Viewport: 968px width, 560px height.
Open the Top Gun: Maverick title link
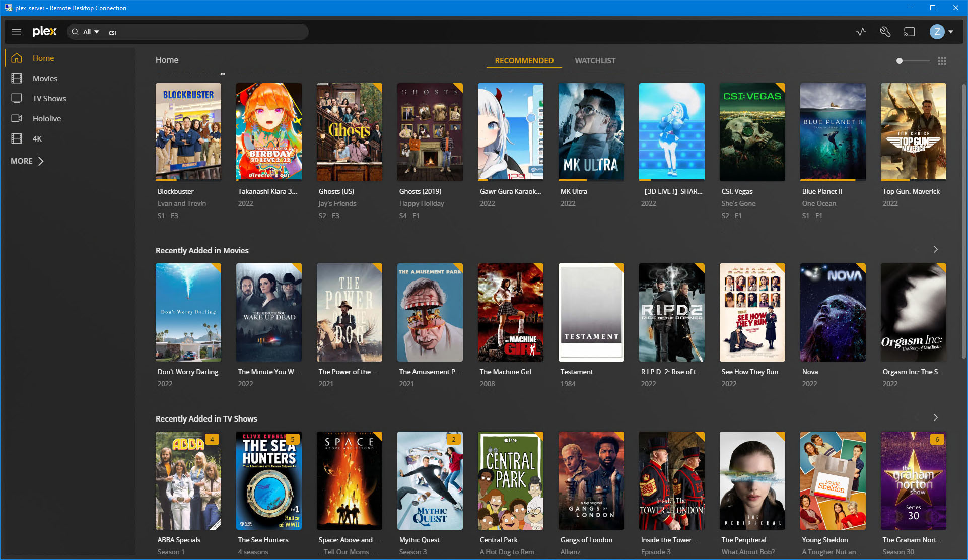(x=911, y=191)
